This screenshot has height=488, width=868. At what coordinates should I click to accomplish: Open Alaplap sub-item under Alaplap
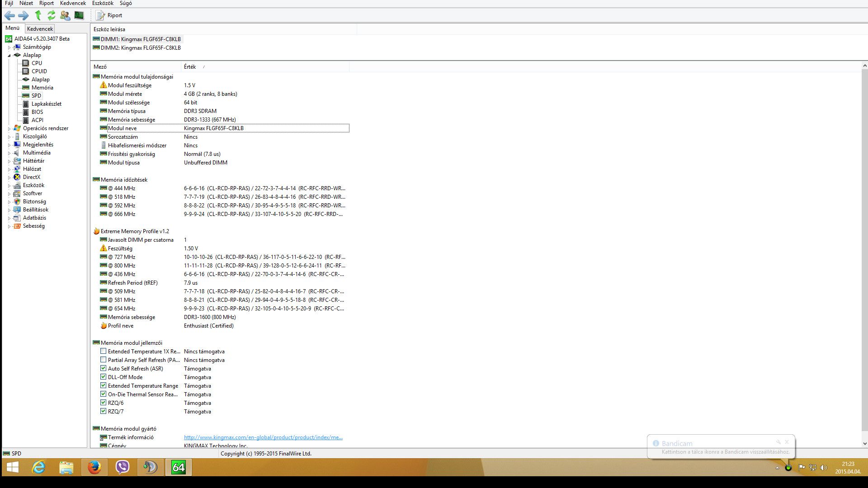[40, 80]
